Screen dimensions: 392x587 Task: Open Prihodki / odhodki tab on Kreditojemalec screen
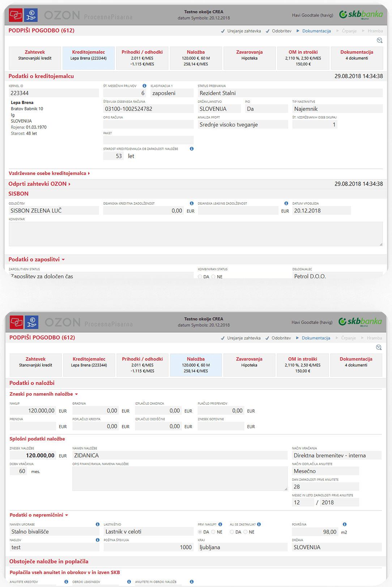coord(142,58)
